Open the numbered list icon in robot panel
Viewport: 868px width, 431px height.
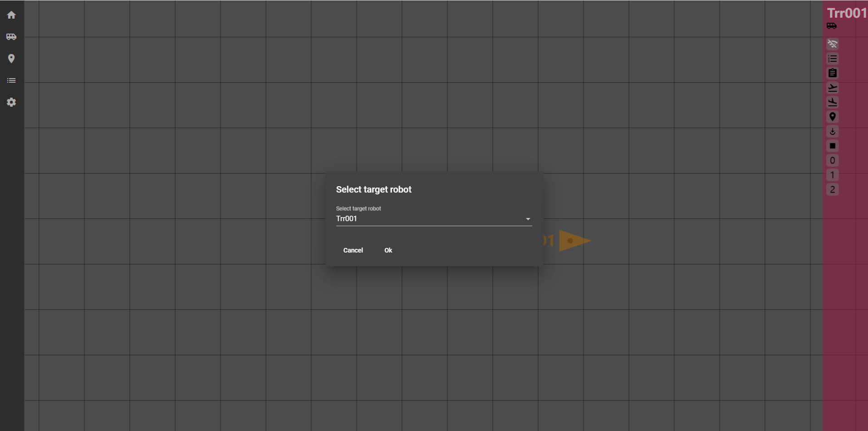tap(833, 59)
